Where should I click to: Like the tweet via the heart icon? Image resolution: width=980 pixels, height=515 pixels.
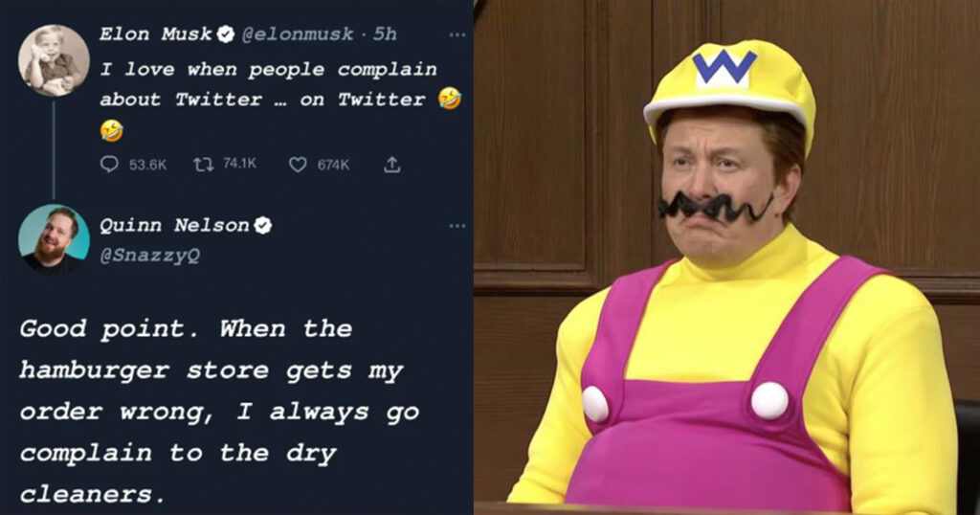(x=298, y=165)
